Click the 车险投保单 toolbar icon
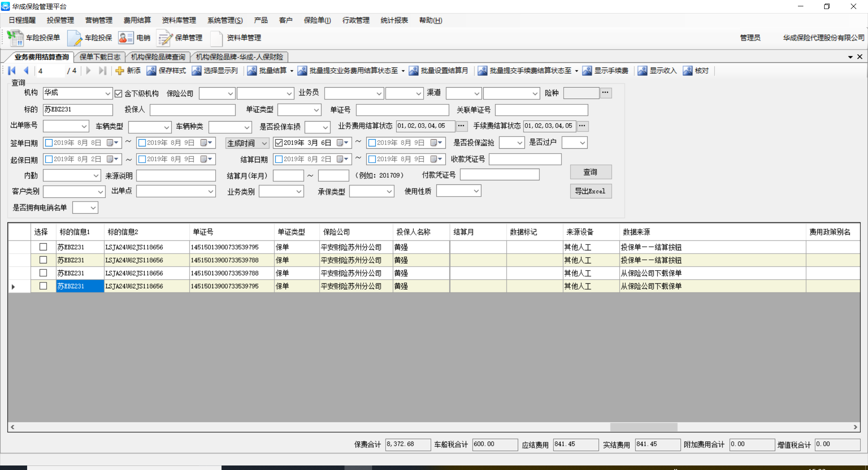 click(16, 38)
